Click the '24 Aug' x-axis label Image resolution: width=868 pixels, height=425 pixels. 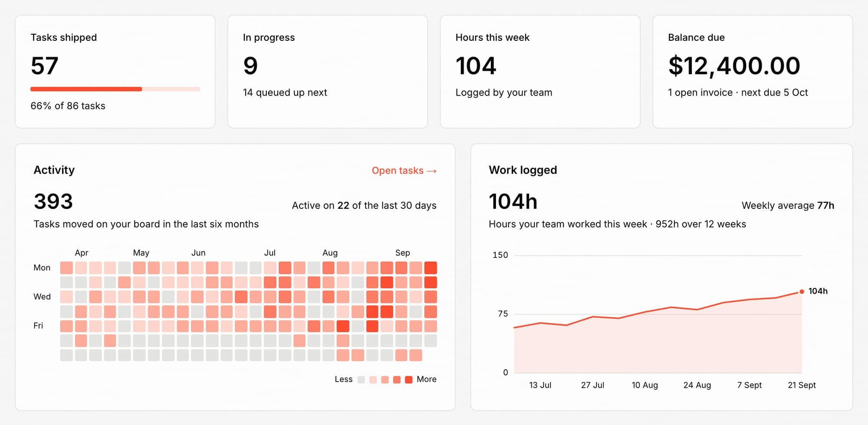(x=697, y=385)
